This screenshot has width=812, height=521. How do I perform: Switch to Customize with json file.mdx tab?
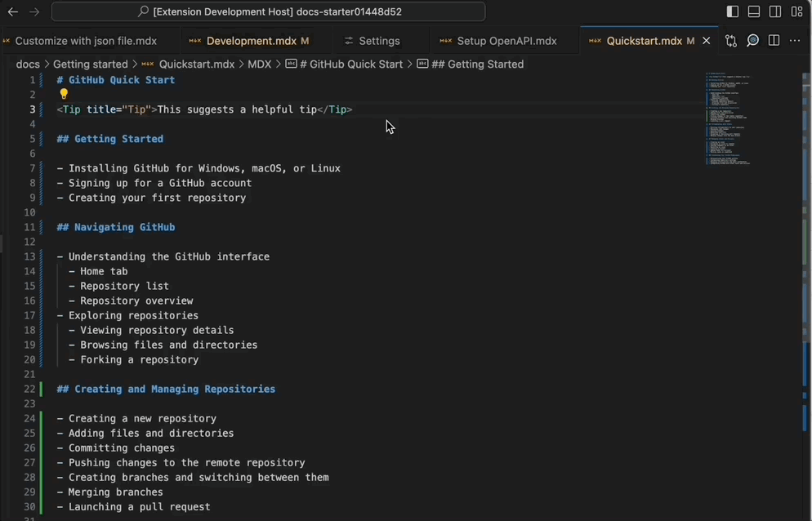tap(86, 41)
